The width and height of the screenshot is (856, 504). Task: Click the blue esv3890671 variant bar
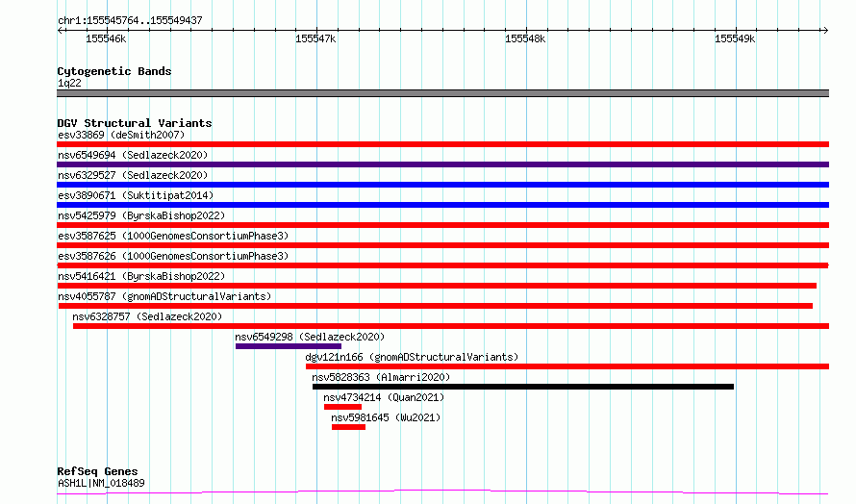442,205
